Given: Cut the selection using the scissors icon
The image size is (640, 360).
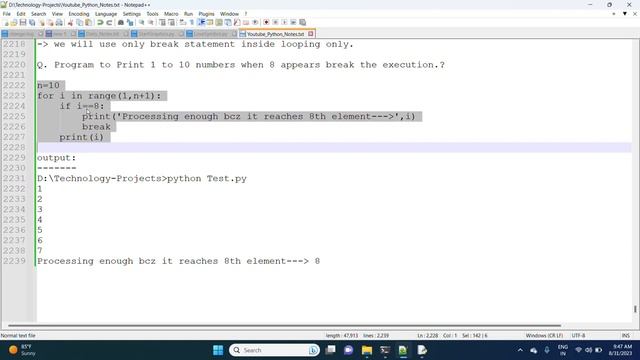Looking at the screenshot, I should 71,22.
